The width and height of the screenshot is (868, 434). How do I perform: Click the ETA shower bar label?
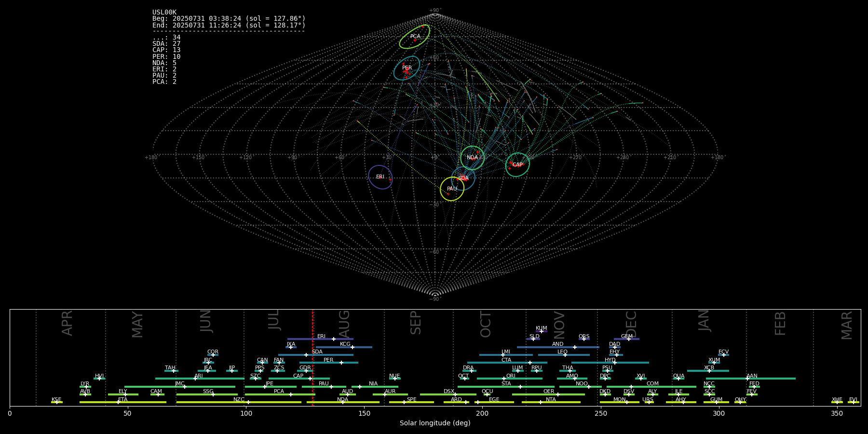pos(123,400)
